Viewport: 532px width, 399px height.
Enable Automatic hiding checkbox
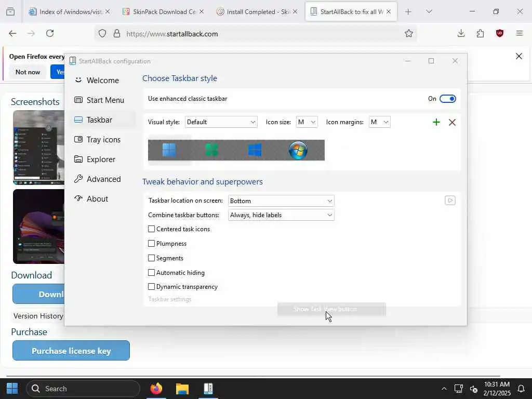tap(151, 272)
